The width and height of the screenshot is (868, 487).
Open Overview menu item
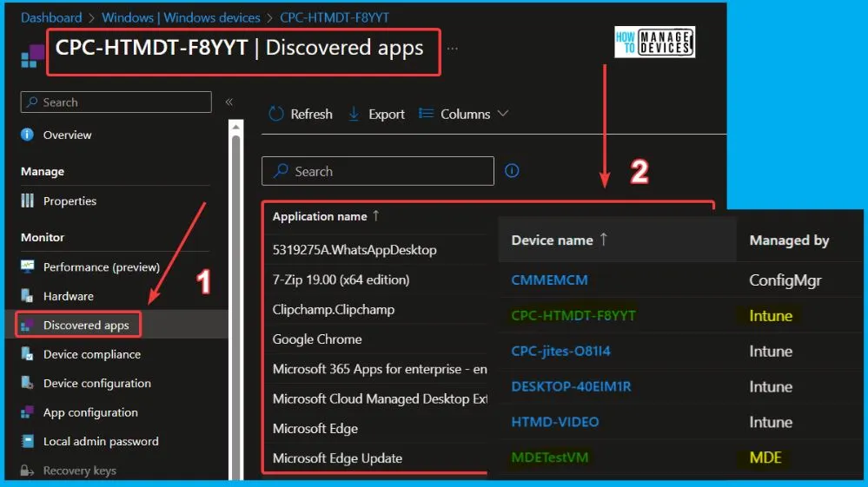pos(67,135)
